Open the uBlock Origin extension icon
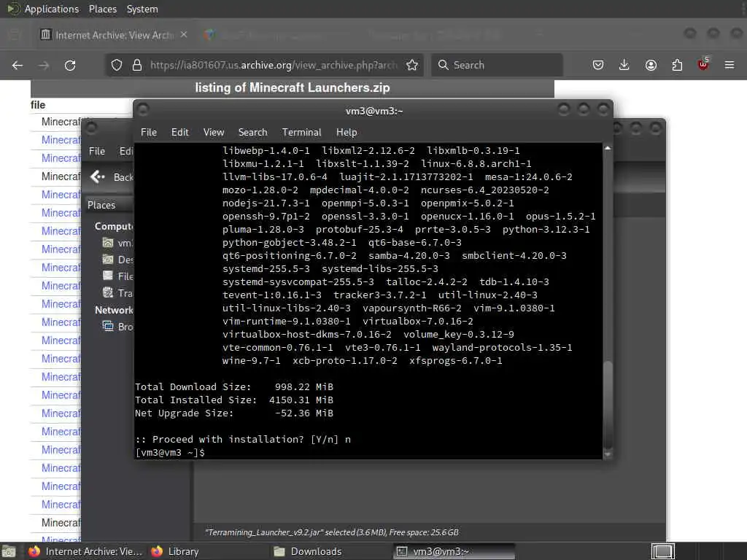 703,64
